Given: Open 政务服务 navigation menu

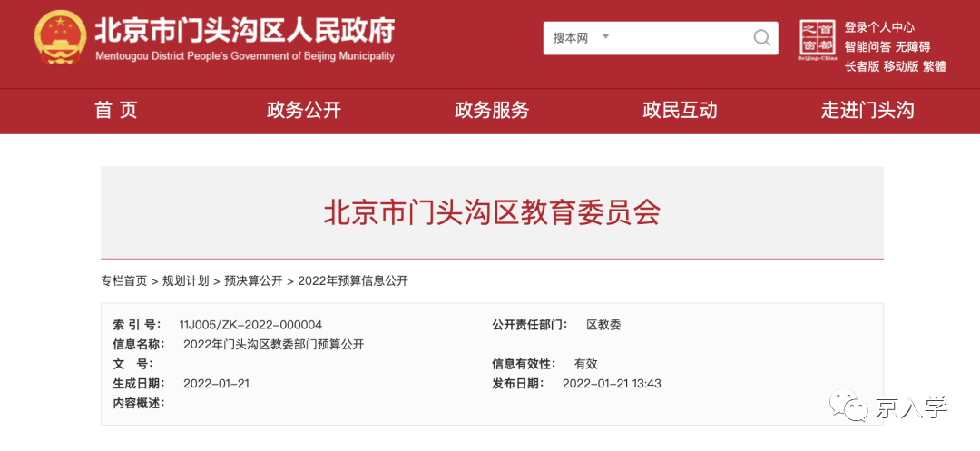Looking at the screenshot, I should point(492,111).
